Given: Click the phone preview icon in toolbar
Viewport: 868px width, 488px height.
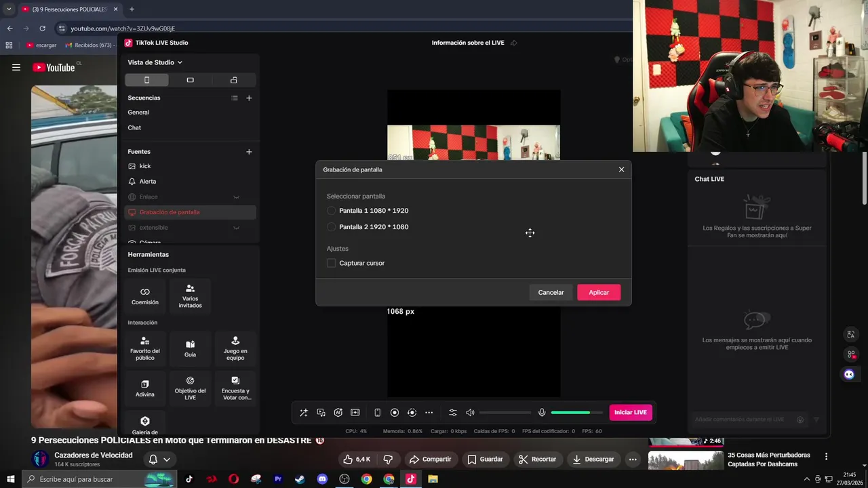Looking at the screenshot, I should tap(377, 413).
